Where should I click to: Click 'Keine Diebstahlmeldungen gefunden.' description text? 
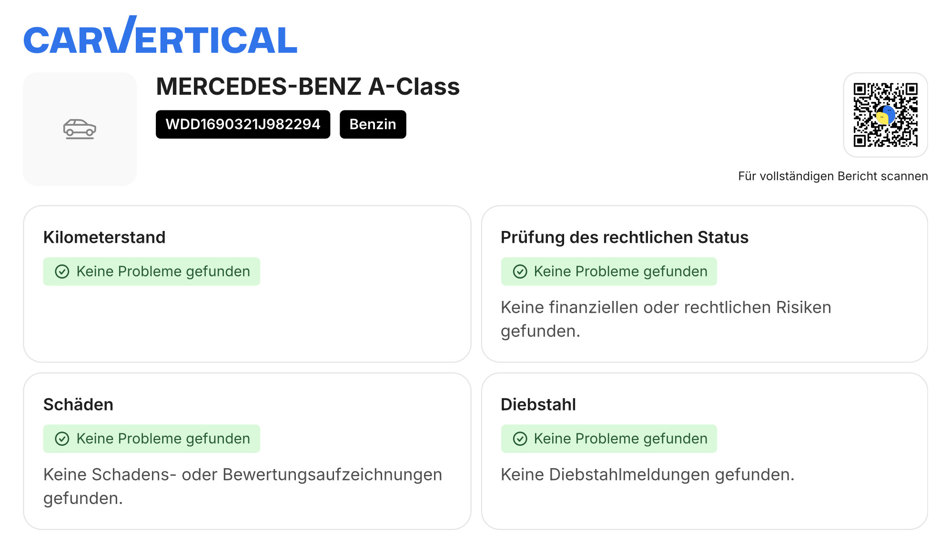pyautogui.click(x=647, y=475)
